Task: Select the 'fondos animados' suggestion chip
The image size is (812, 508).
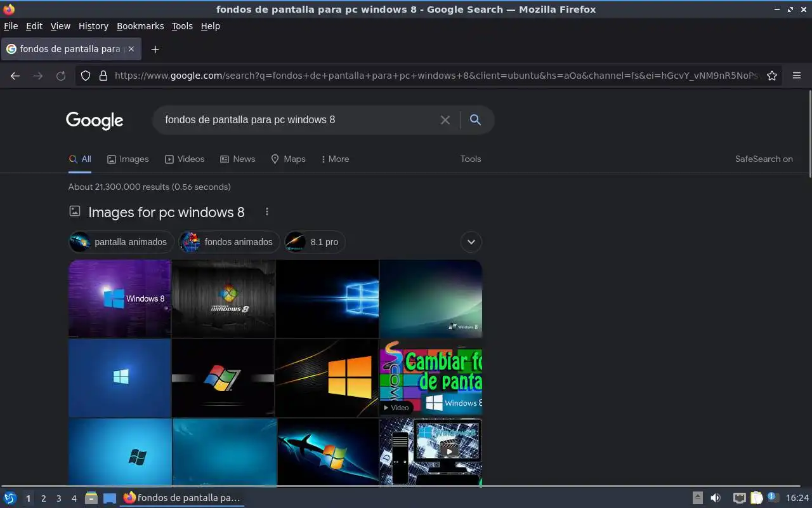Action: [x=229, y=242]
